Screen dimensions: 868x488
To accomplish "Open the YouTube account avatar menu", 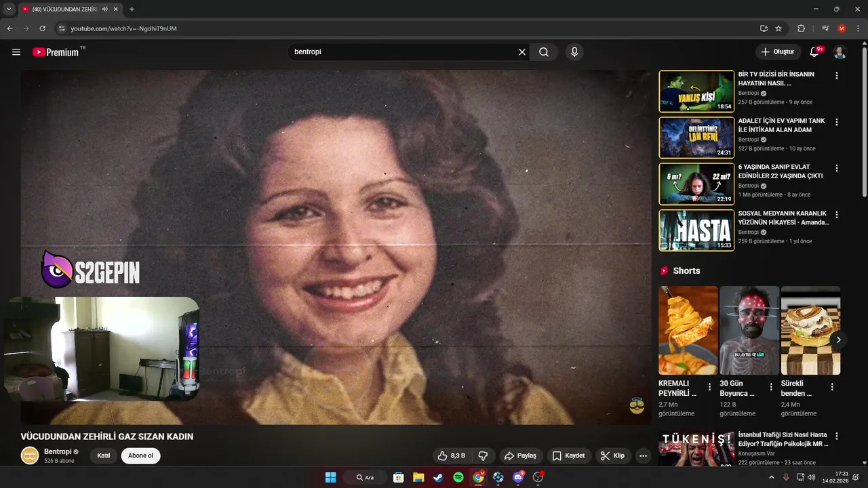I will (x=840, y=52).
